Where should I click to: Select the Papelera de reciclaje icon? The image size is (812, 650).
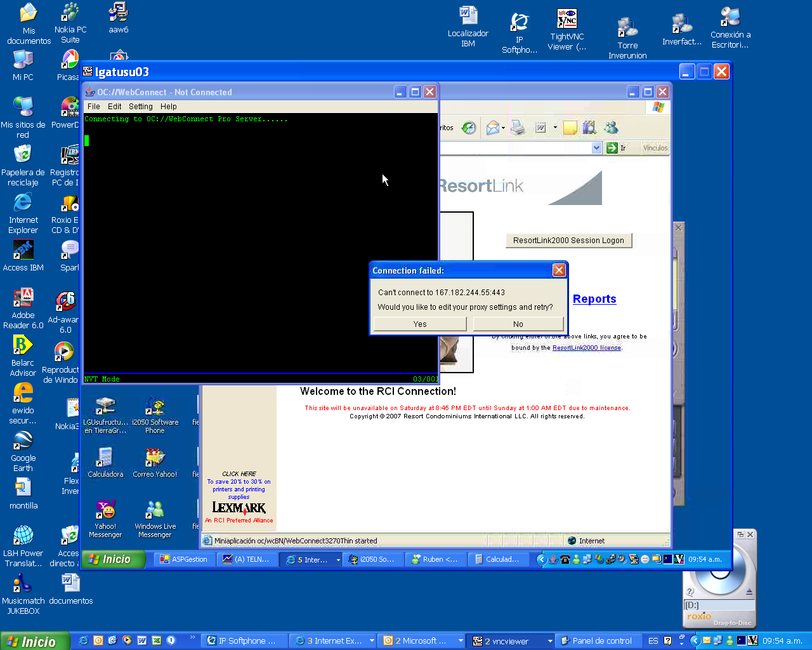23,165
